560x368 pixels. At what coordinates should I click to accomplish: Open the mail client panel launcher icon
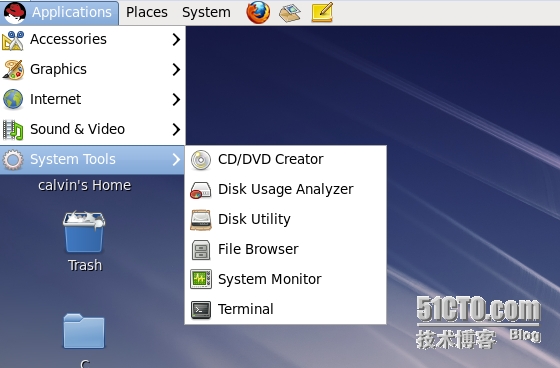290,13
